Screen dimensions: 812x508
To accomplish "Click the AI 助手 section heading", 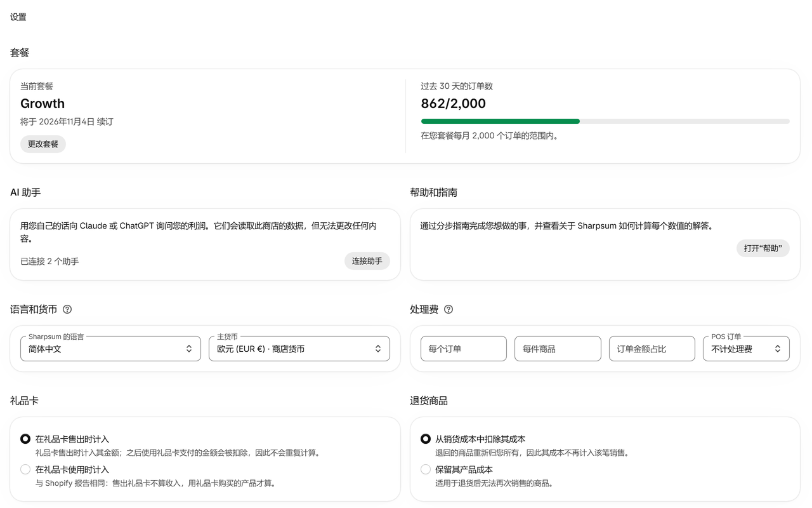I will 25,192.
